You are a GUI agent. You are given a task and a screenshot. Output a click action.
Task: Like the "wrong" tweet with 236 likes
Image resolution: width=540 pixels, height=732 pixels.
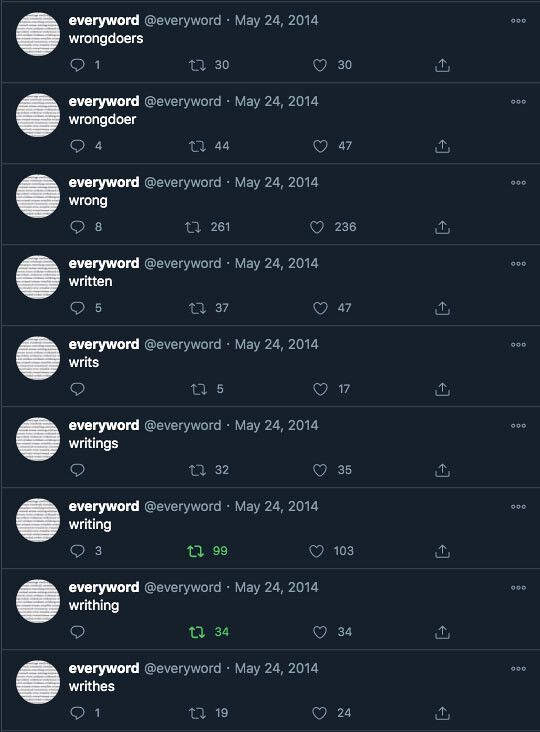point(317,227)
